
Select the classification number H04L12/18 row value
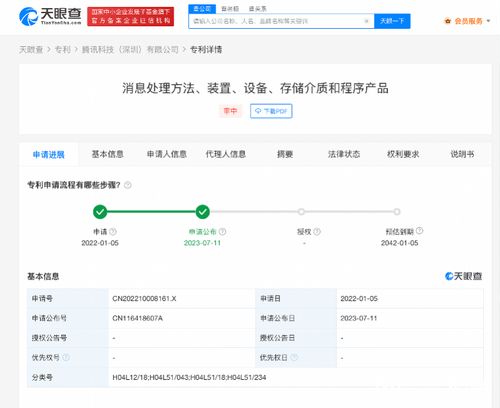click(189, 377)
